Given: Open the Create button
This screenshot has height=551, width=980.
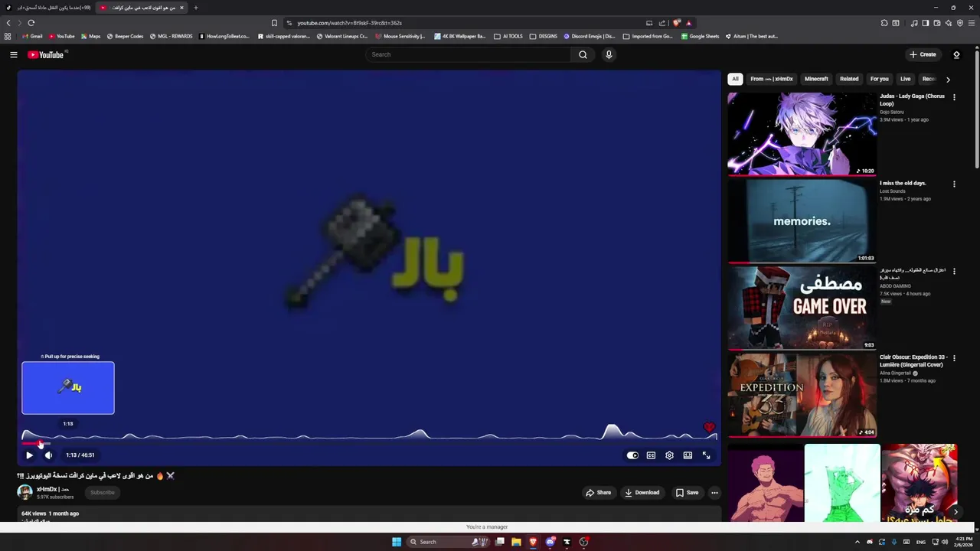Looking at the screenshot, I should point(923,54).
